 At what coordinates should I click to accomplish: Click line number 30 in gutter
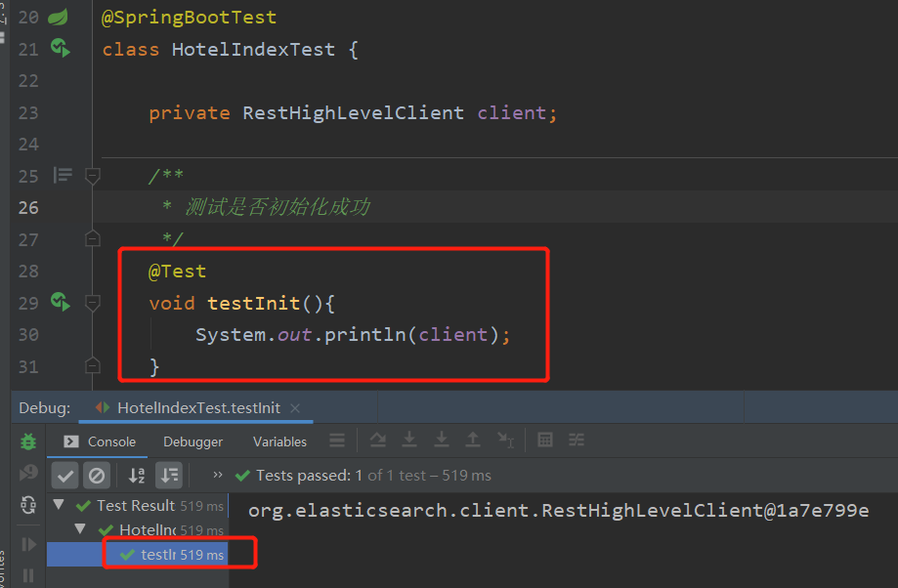28,334
